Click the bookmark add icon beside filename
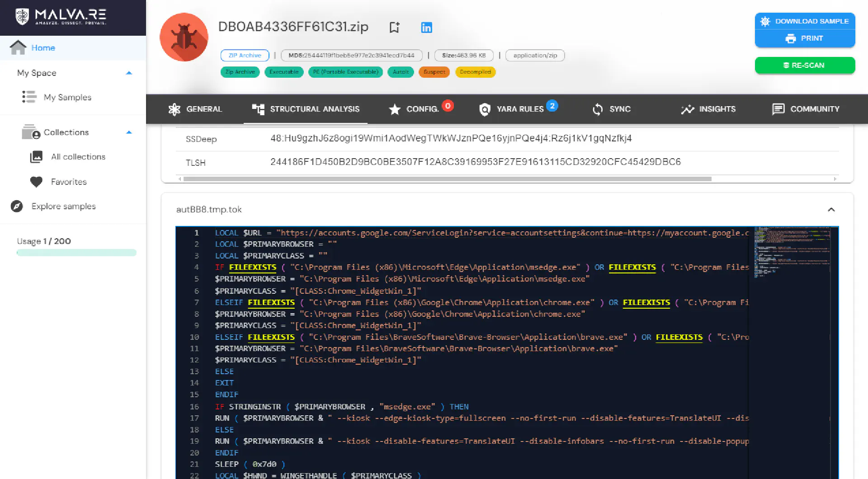Viewport: 868px width, 479px height. point(394,28)
